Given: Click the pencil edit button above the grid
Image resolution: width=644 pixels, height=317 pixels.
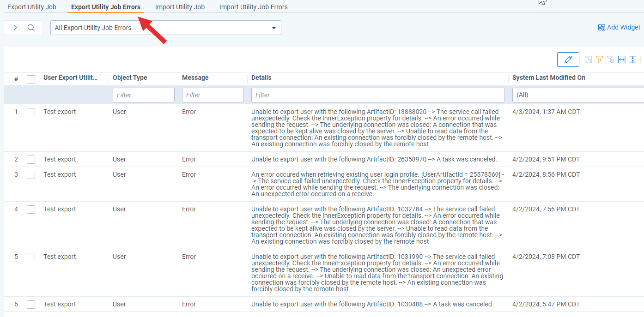Looking at the screenshot, I should pos(568,60).
